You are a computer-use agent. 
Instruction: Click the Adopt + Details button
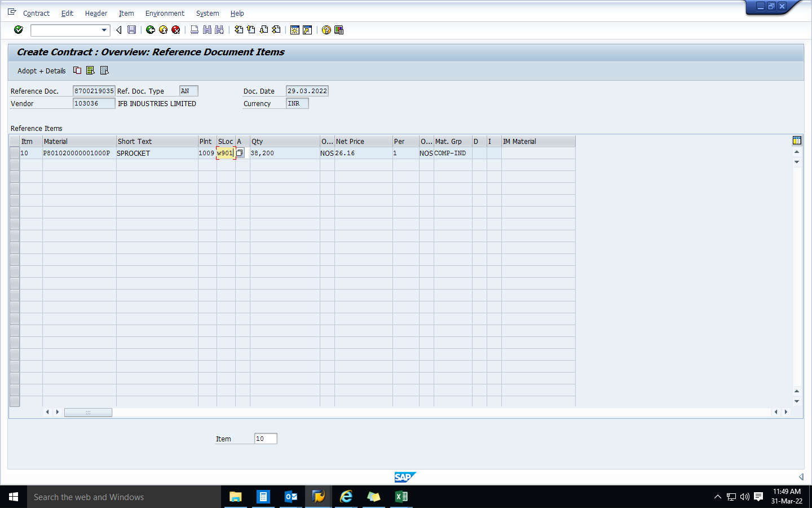point(41,71)
